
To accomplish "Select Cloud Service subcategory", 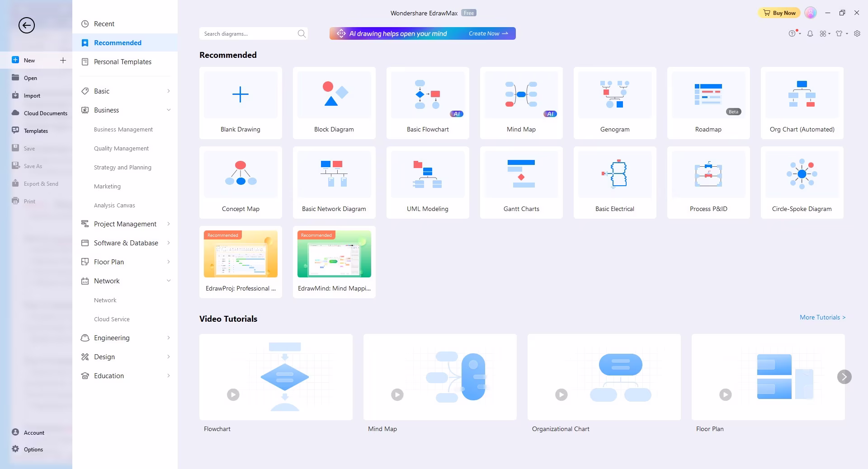I will coord(112,319).
